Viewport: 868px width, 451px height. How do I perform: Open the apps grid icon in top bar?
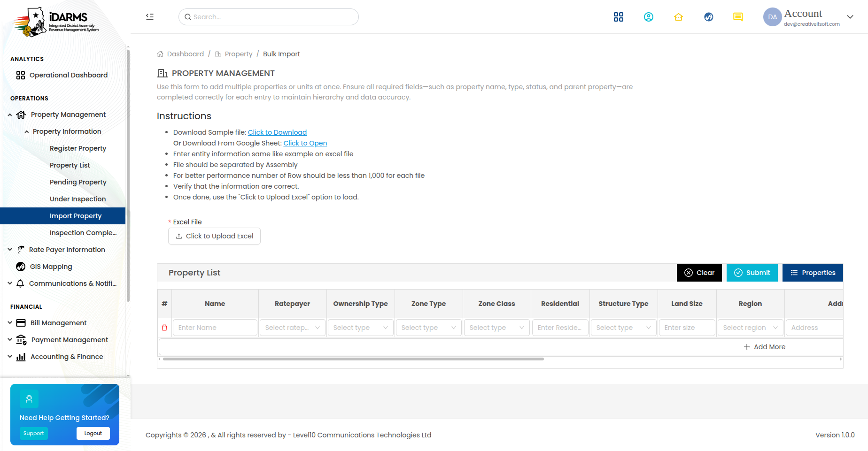coord(619,17)
